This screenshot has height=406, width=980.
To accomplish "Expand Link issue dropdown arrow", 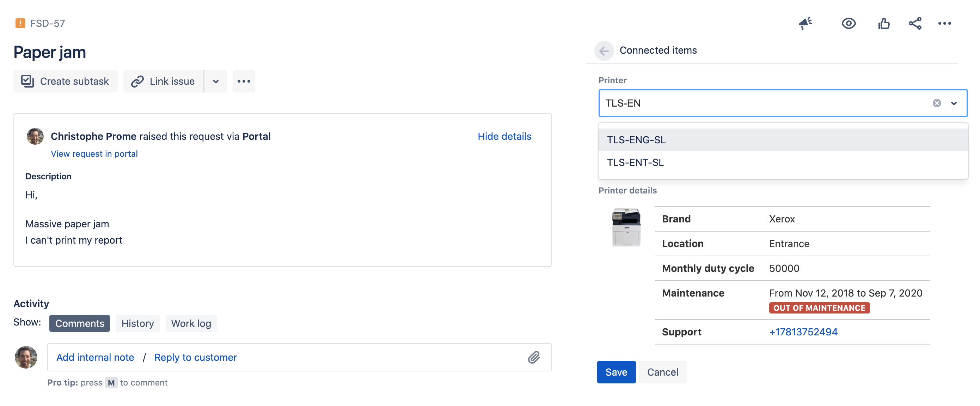I will [x=215, y=81].
